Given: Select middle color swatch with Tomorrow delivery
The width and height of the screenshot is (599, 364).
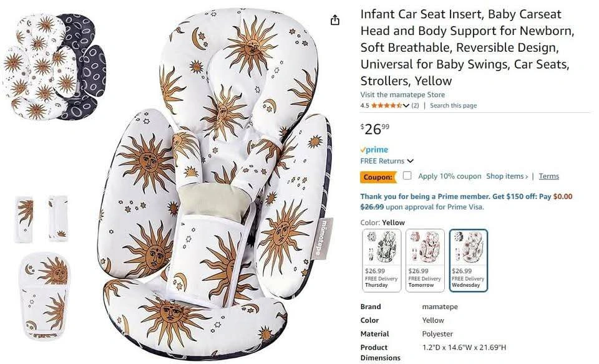Looking at the screenshot, I should tap(425, 261).
